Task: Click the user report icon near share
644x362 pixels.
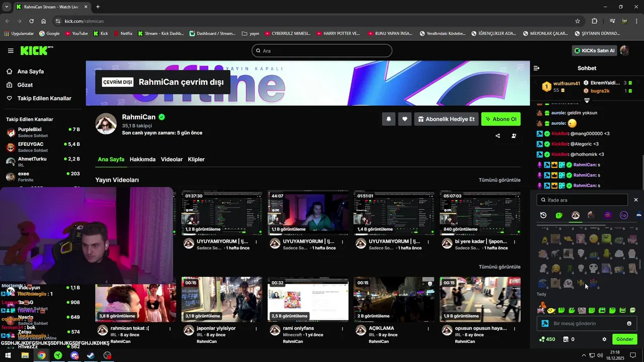Action: [x=514, y=136]
